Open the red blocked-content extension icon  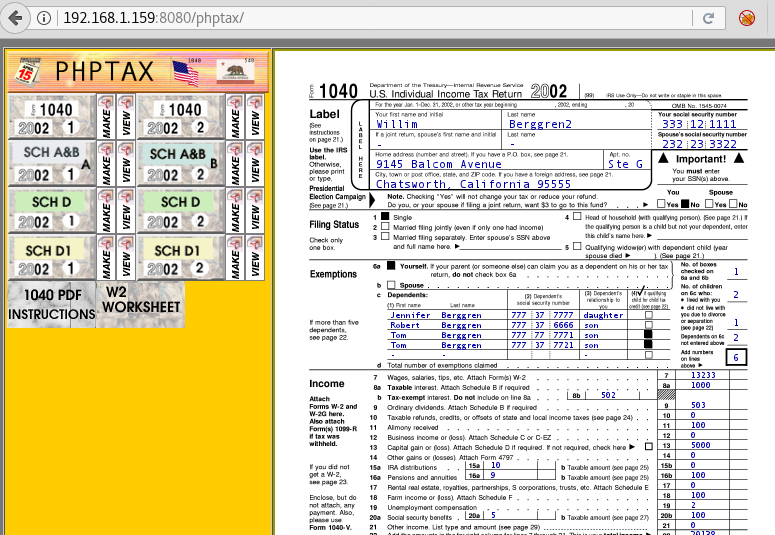(x=746, y=18)
